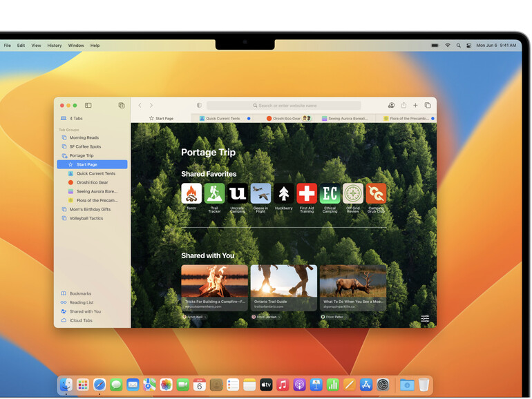The height and width of the screenshot is (399, 532).
Task: Launch Photos from the Dock
Action: tap(166, 385)
